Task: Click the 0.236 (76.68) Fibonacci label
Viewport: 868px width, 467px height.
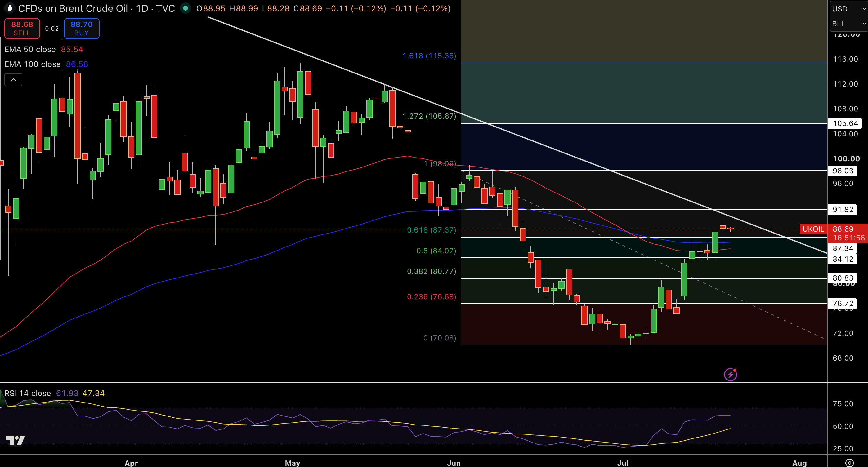Action: click(x=431, y=297)
